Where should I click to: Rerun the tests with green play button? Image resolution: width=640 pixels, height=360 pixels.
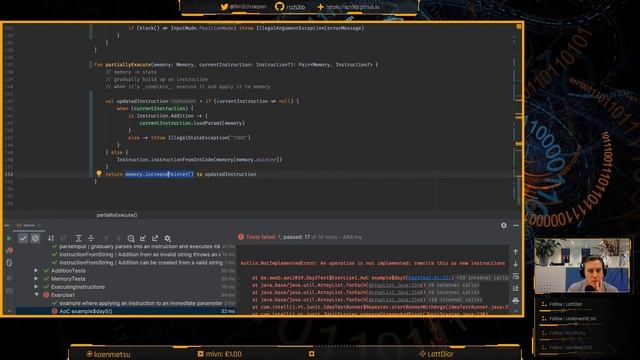(9, 238)
